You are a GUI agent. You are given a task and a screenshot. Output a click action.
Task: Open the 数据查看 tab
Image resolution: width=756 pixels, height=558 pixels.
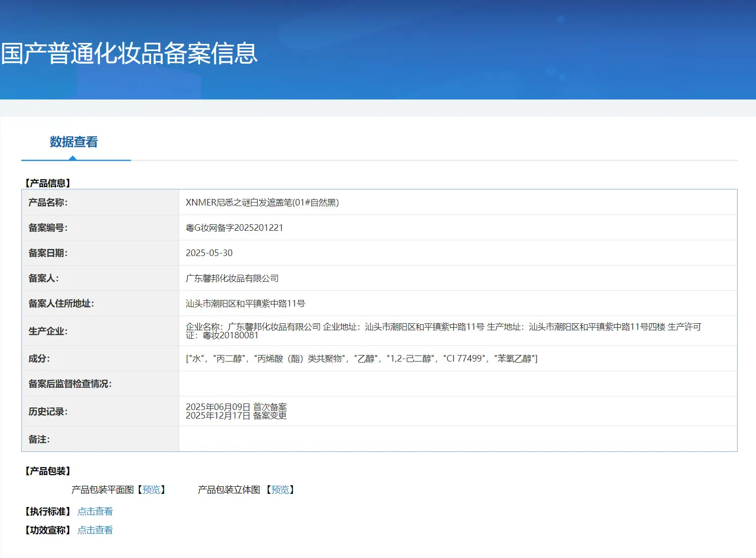point(74,142)
